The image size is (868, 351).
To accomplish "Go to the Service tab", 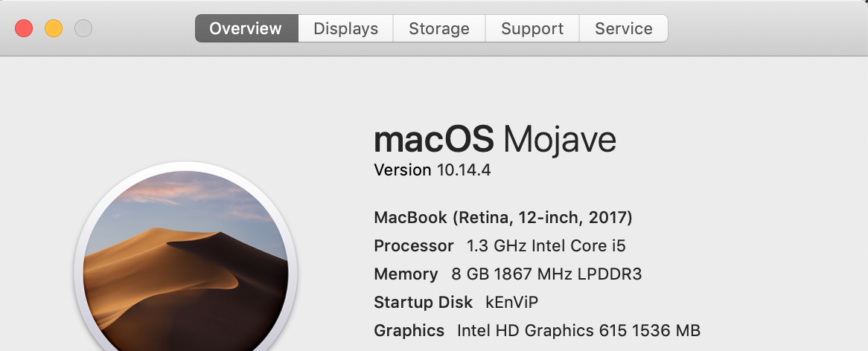I will coord(623,28).
